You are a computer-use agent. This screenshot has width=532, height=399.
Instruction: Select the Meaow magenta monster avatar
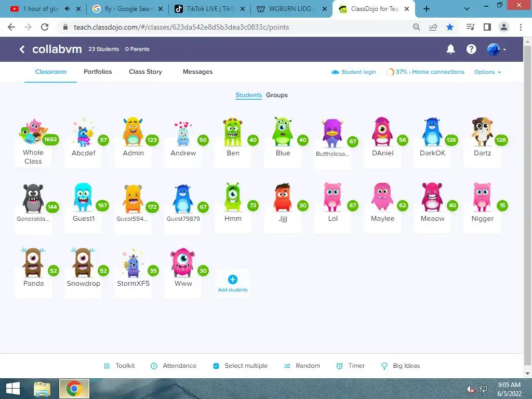tap(432, 197)
